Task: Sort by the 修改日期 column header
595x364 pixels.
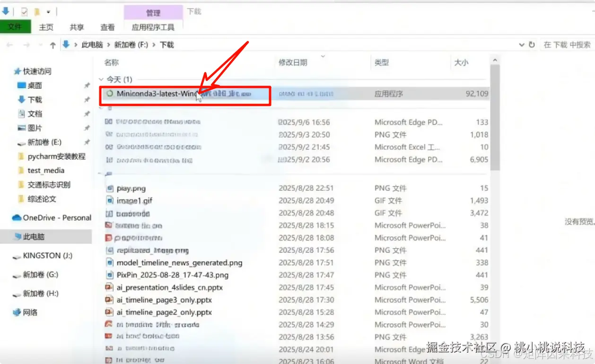Action: [x=293, y=62]
